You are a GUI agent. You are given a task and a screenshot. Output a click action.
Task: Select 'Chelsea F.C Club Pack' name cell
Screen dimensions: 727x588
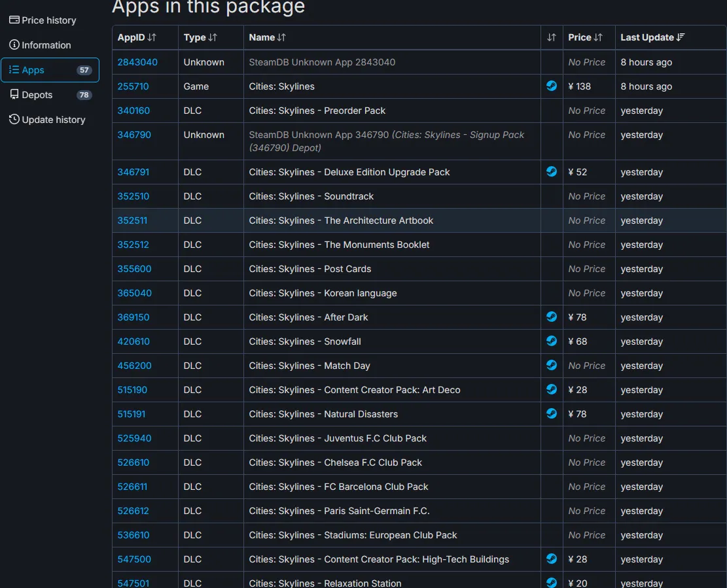pyautogui.click(x=392, y=462)
